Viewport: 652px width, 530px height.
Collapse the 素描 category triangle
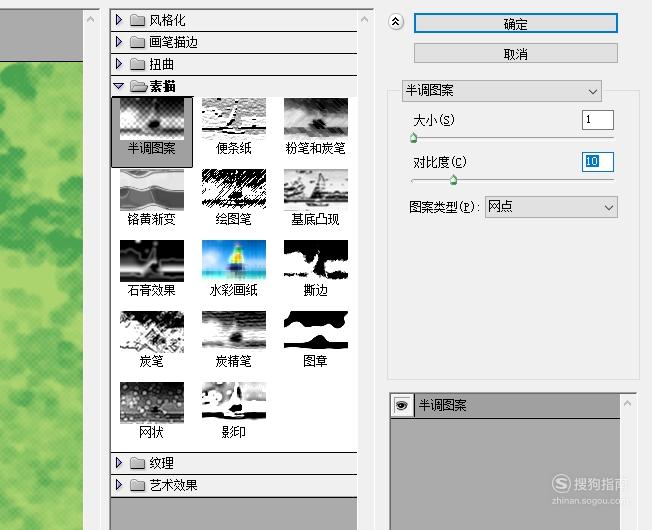[119, 86]
